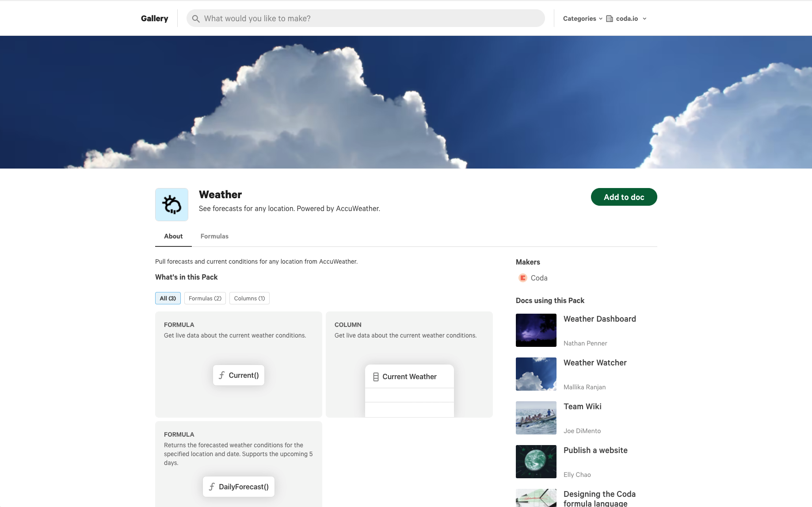The width and height of the screenshot is (812, 507).
Task: Click the Coda maker logo icon
Action: pyautogui.click(x=523, y=278)
